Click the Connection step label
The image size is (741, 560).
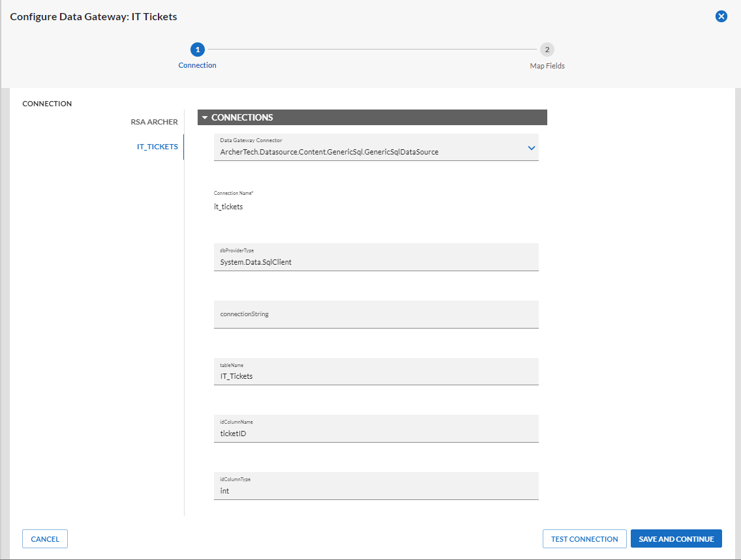(197, 65)
